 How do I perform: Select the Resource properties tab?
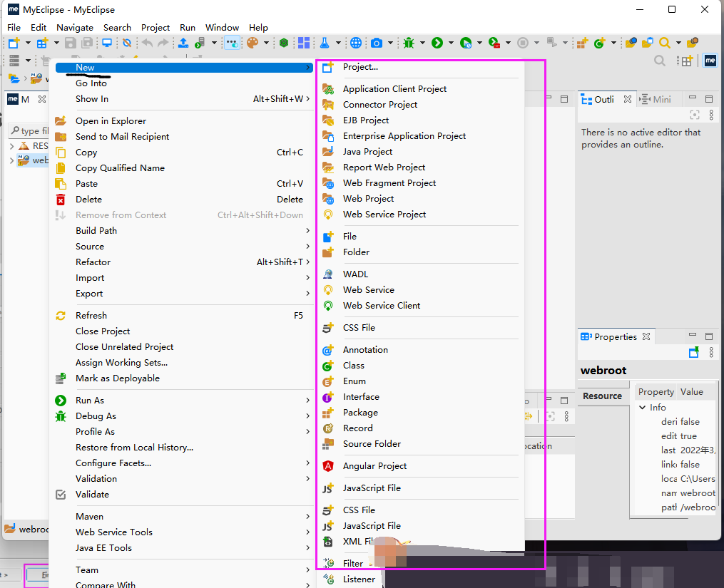tap(603, 396)
